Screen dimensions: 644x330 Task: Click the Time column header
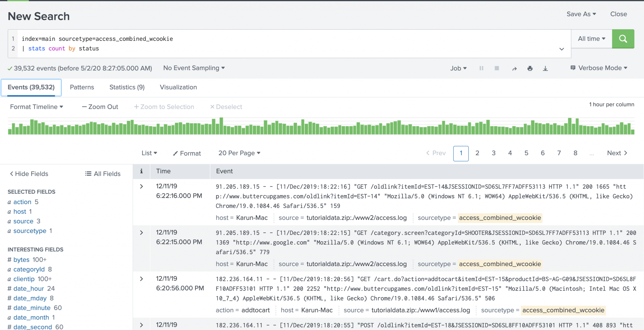[164, 171]
